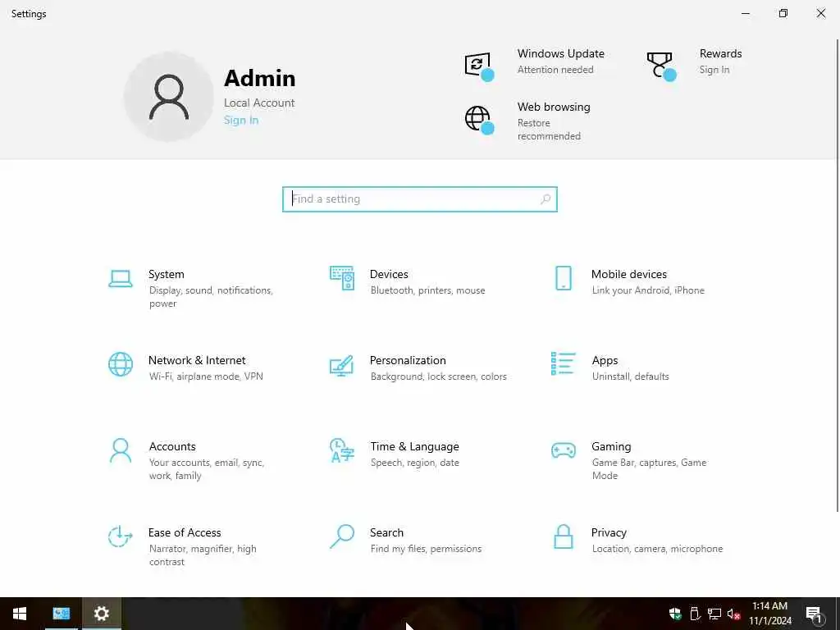
Task: Open the Devices keyboard and speaker icon
Action: pyautogui.click(x=342, y=278)
